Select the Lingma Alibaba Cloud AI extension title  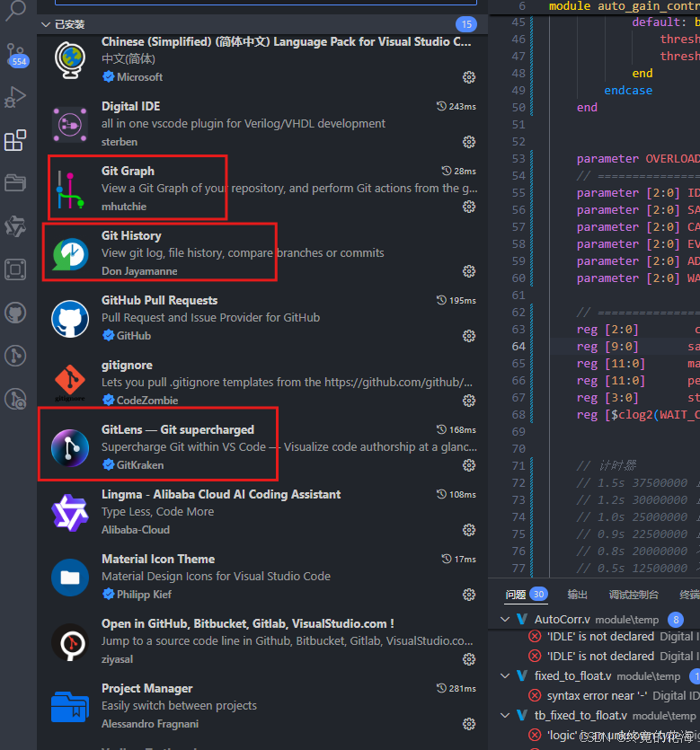221,494
